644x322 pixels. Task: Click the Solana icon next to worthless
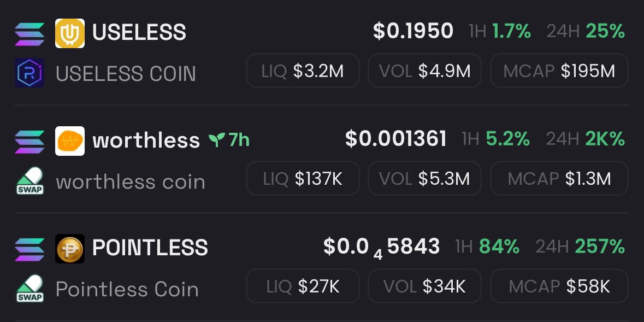click(x=29, y=142)
